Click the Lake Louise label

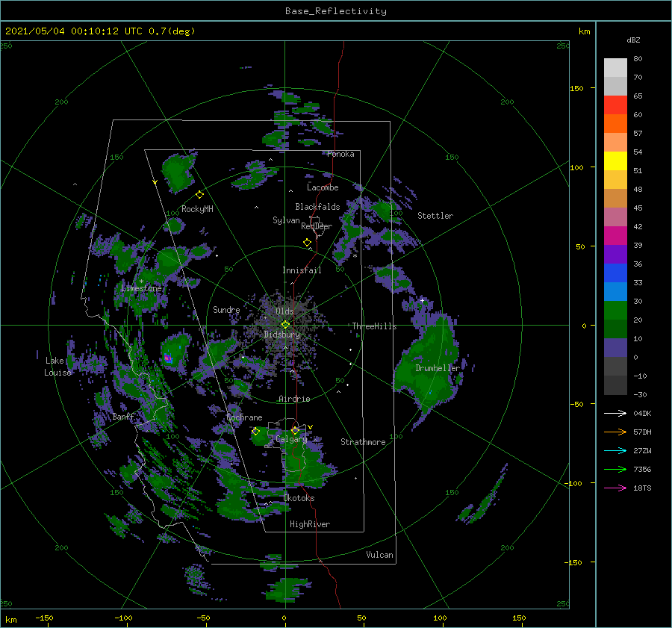[57, 367]
